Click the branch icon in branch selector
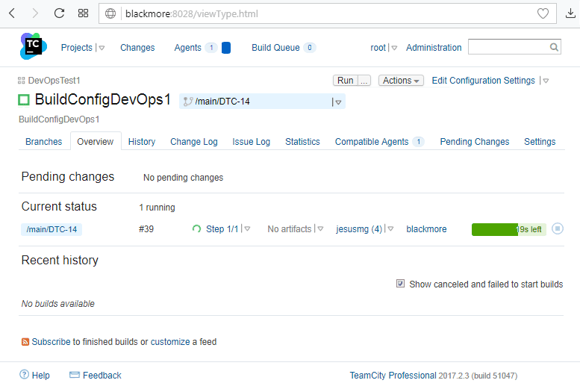Viewport: 580px width, 392px height. point(188,101)
